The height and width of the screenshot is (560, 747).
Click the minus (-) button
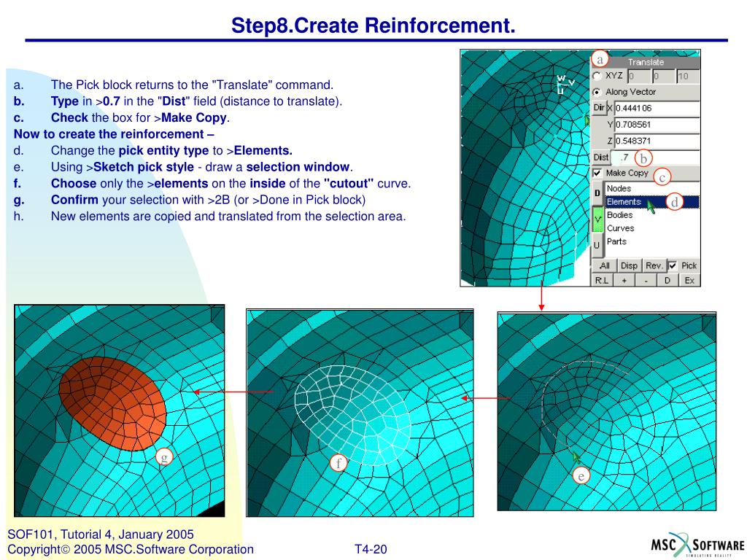point(646,281)
